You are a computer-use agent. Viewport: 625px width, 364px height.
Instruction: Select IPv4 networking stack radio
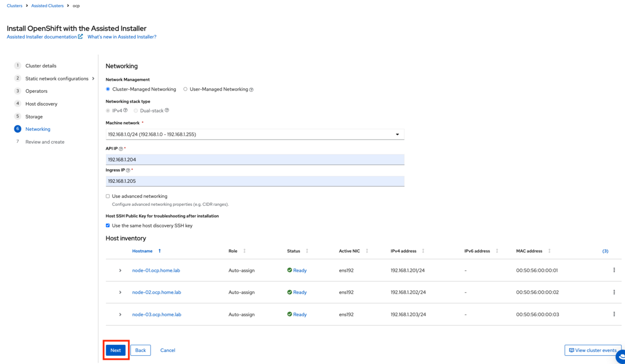click(108, 110)
